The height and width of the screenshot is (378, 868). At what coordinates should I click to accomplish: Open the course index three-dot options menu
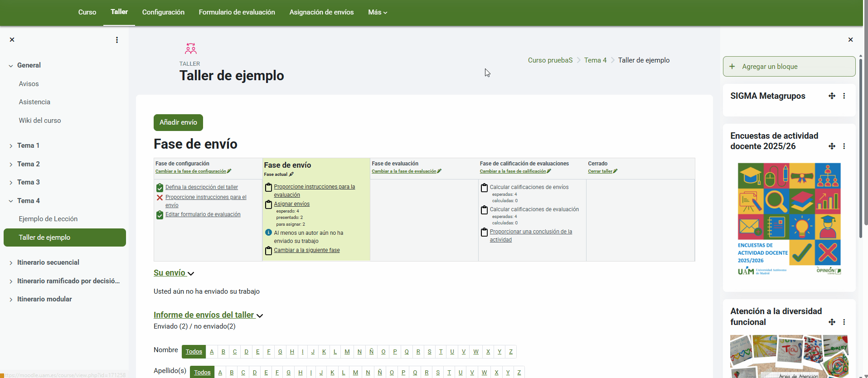(x=117, y=40)
